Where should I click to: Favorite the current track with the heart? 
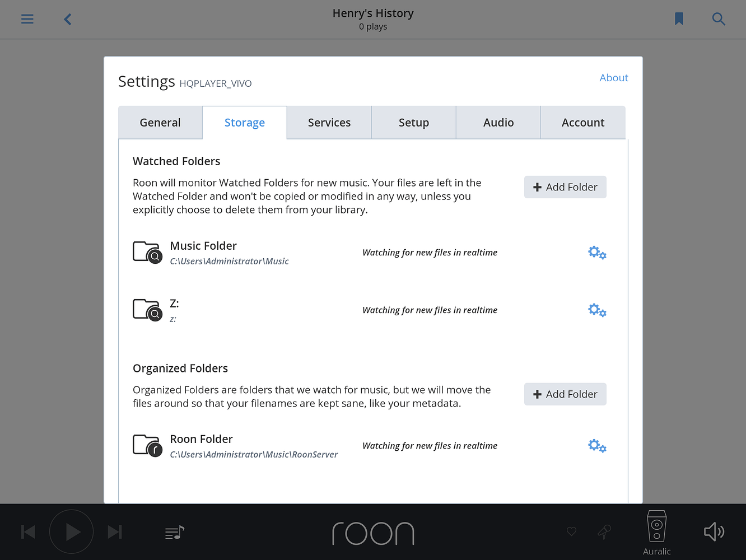[x=571, y=531]
